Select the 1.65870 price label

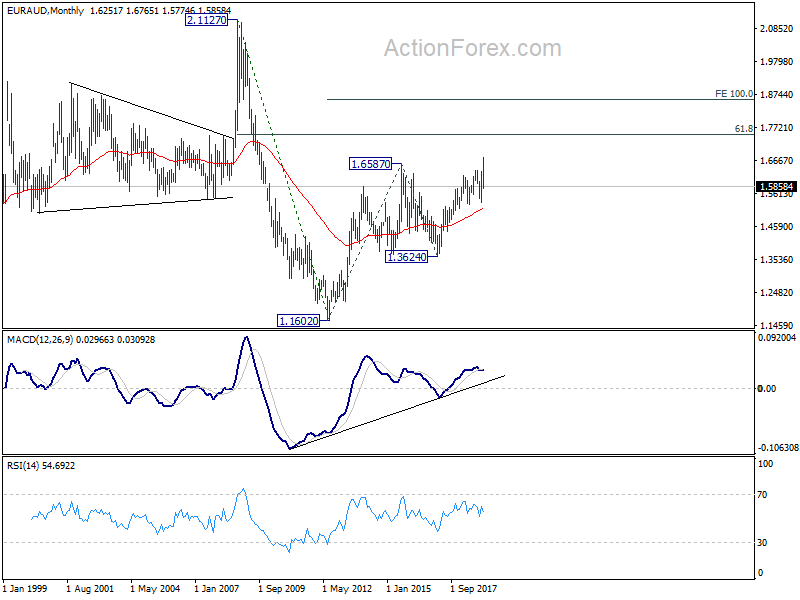point(370,164)
